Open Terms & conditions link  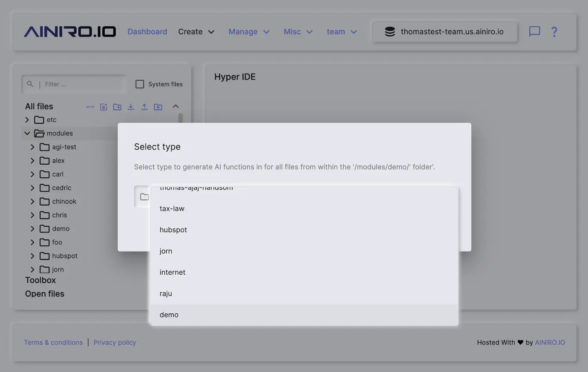53,343
